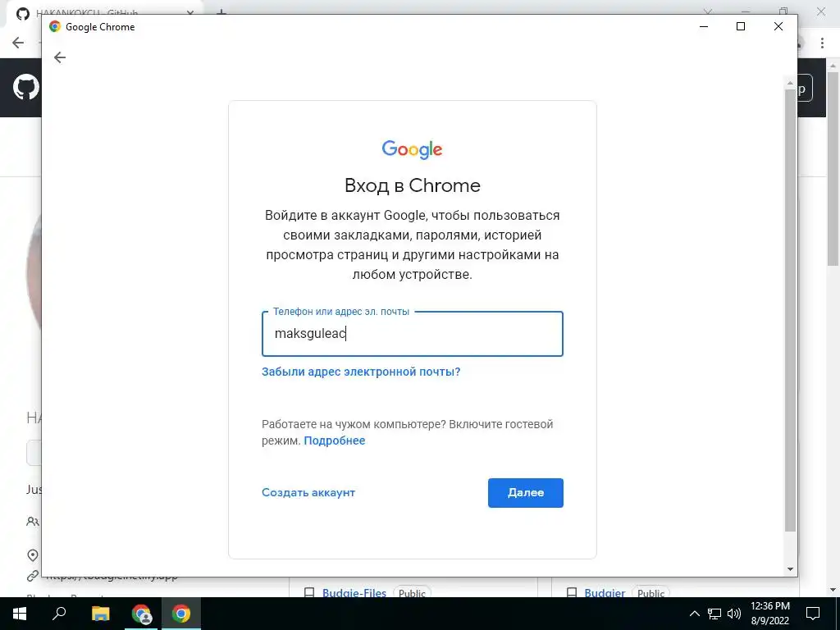Open the Windows notification center icon
The width and height of the screenshot is (840, 630).
(813, 614)
